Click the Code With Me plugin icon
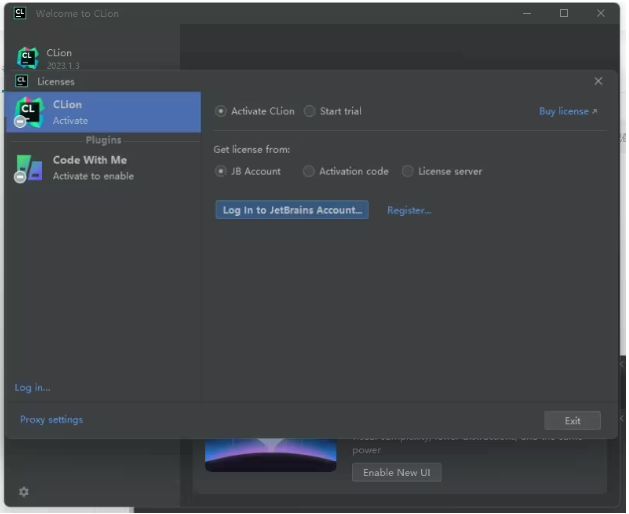Viewport: 629px width, 514px height. tap(29, 169)
